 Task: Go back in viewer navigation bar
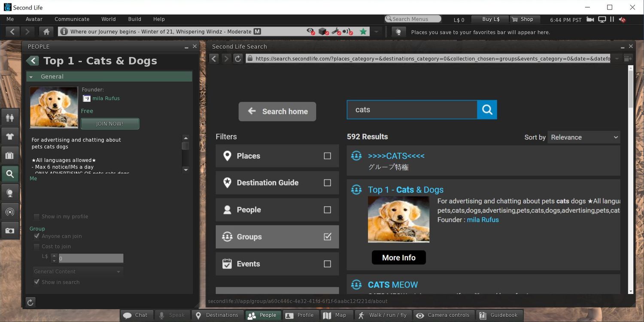[12, 32]
